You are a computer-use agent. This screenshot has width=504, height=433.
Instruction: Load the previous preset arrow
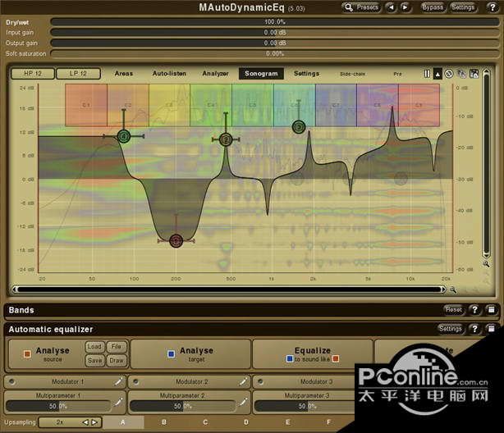[392, 7]
